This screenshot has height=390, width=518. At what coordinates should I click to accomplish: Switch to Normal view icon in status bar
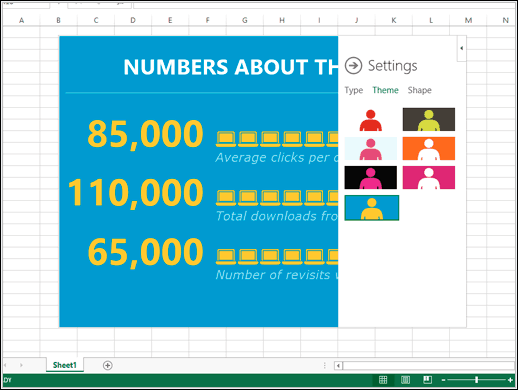pyautogui.click(x=383, y=380)
